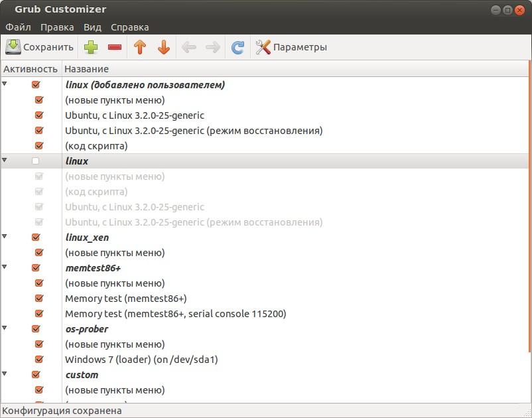Toggle the memtest86+ checkbox
The image size is (532, 418).
pyautogui.click(x=36, y=267)
